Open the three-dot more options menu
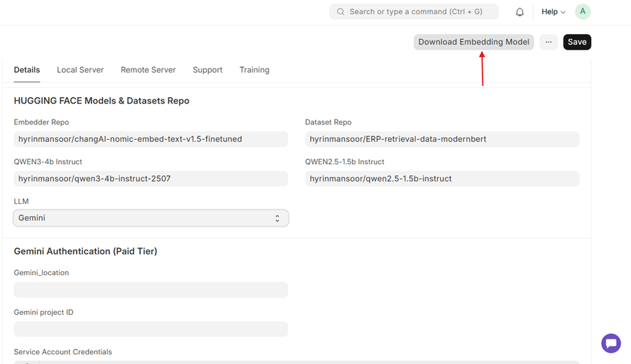Image resolution: width=631 pixels, height=364 pixels. 549,42
